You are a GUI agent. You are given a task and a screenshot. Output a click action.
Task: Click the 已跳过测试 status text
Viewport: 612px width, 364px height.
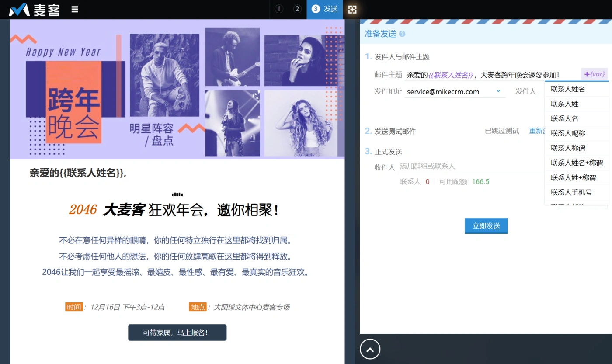click(502, 131)
